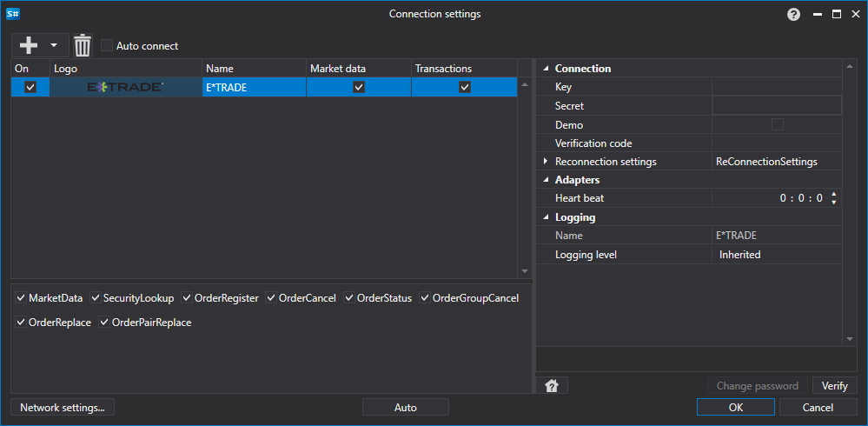Click the Heart beat time value
This screenshot has width=868, height=426.
coord(801,197)
